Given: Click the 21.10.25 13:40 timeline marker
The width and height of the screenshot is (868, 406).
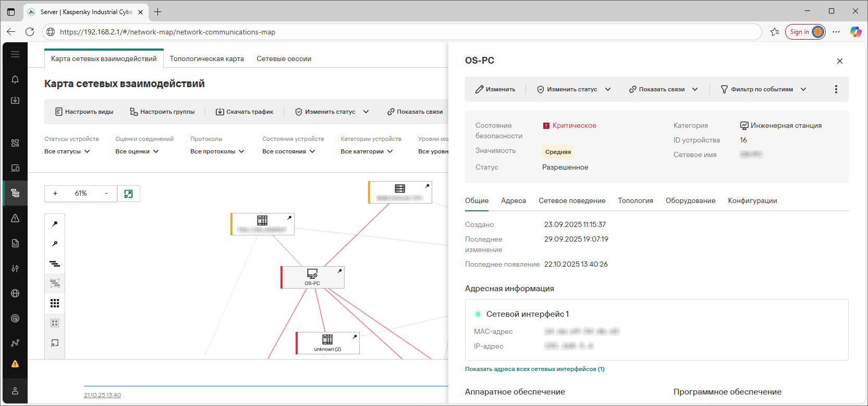Looking at the screenshot, I should click(102, 395).
